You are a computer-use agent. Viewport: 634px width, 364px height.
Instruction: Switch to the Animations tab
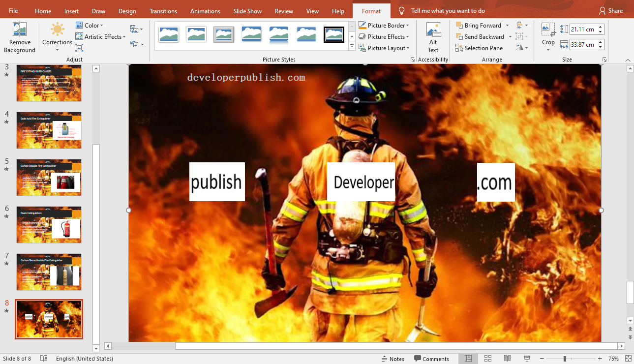pos(206,11)
